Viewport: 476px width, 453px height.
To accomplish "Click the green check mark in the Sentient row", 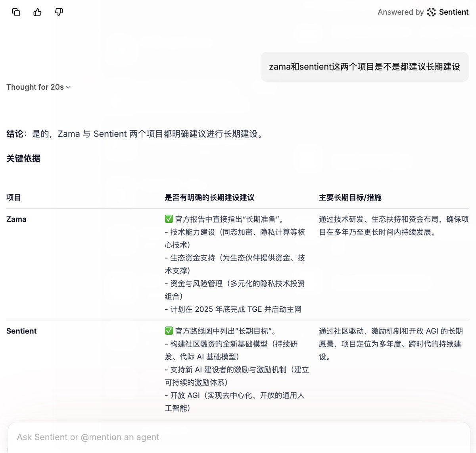I will tap(169, 331).
